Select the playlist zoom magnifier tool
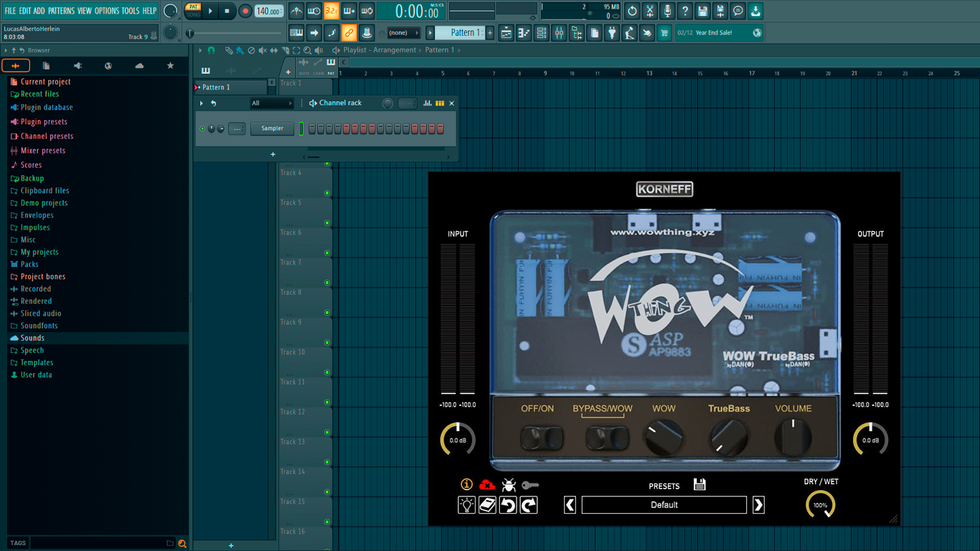 click(x=307, y=50)
